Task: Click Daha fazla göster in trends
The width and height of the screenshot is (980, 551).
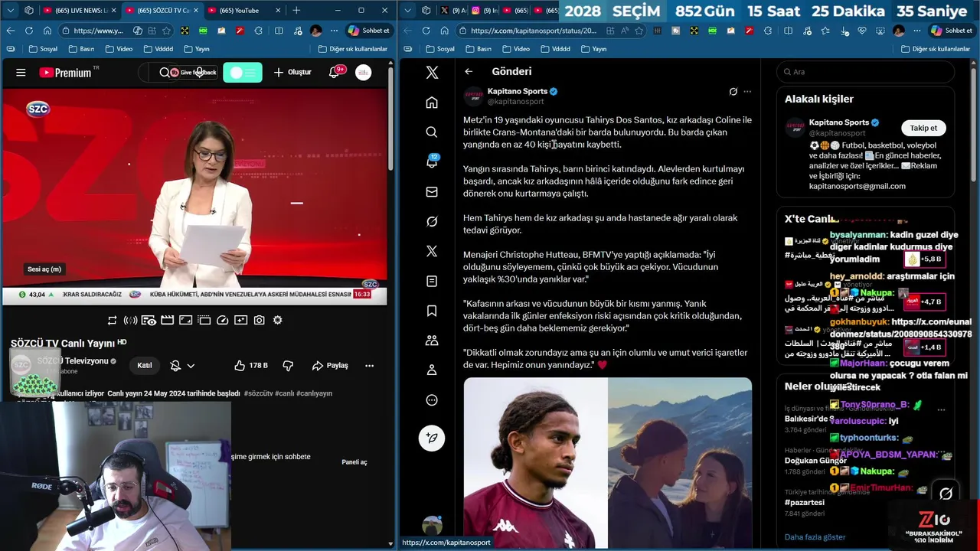Action: click(x=815, y=537)
